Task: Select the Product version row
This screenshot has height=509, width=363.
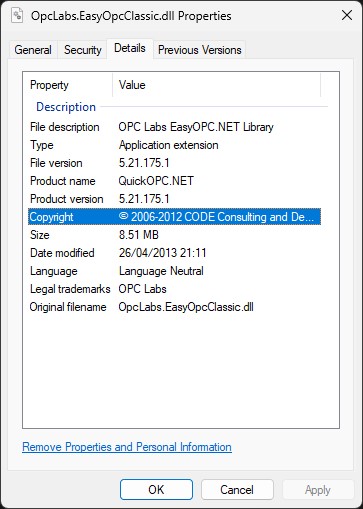Action: click(x=174, y=199)
